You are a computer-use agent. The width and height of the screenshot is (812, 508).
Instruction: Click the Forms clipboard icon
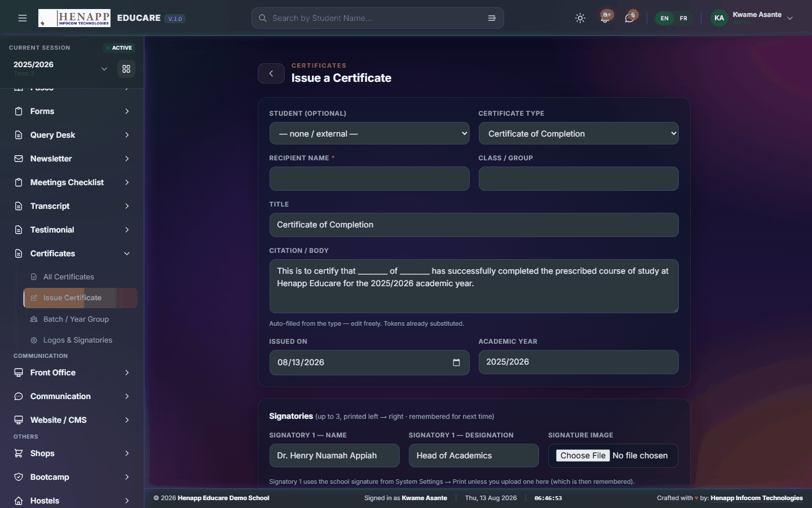[19, 111]
